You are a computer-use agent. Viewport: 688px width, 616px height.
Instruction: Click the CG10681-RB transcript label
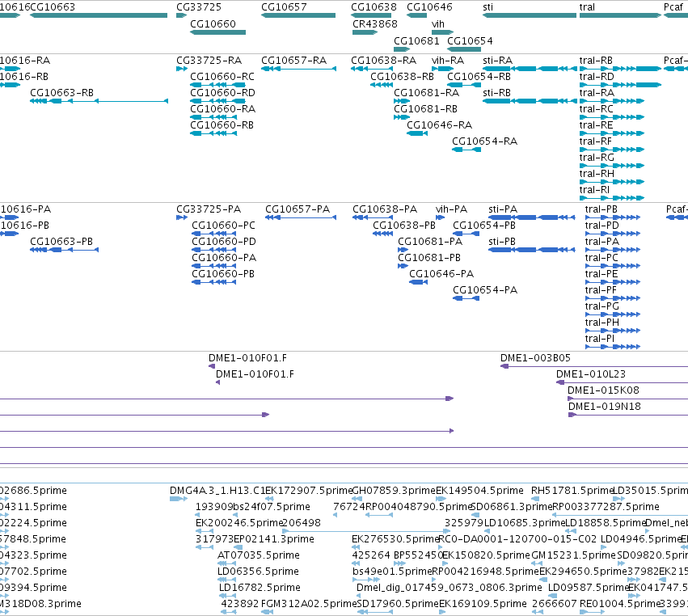(x=425, y=109)
